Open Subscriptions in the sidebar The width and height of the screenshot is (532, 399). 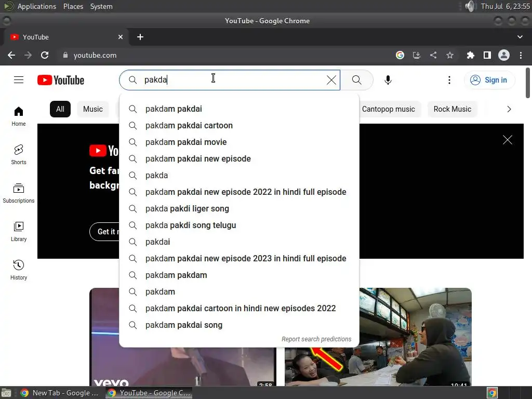pos(19,193)
